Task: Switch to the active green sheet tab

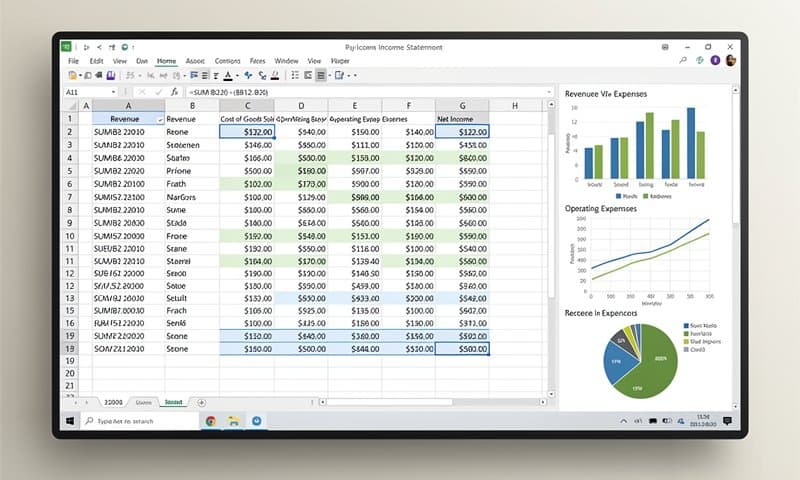Action: click(x=173, y=402)
